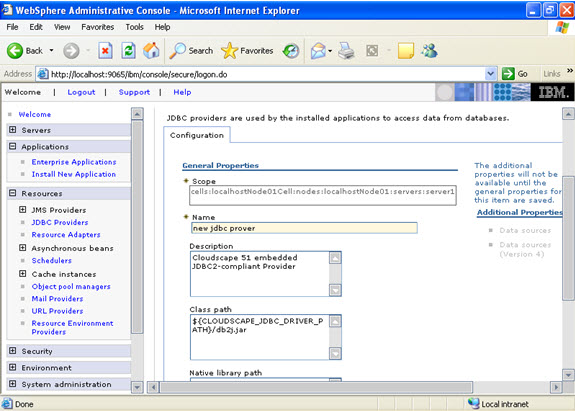575x411 pixels.
Task: Click the Back arrow button
Action: click(x=15, y=51)
